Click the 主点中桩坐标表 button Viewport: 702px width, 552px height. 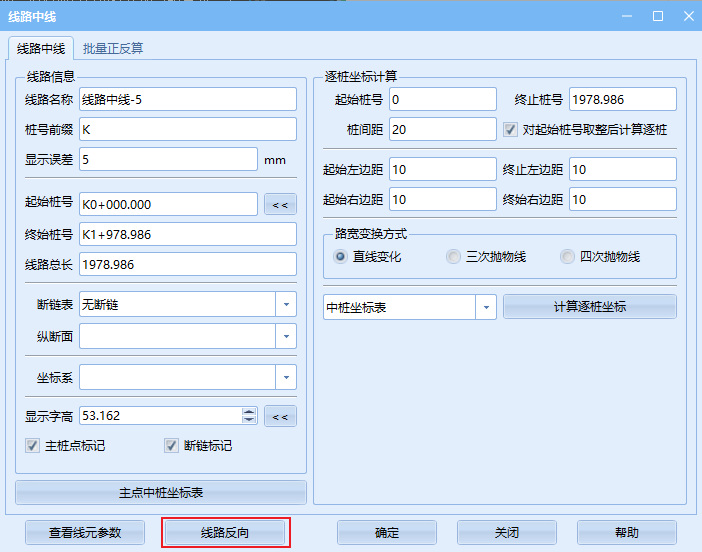click(161, 493)
